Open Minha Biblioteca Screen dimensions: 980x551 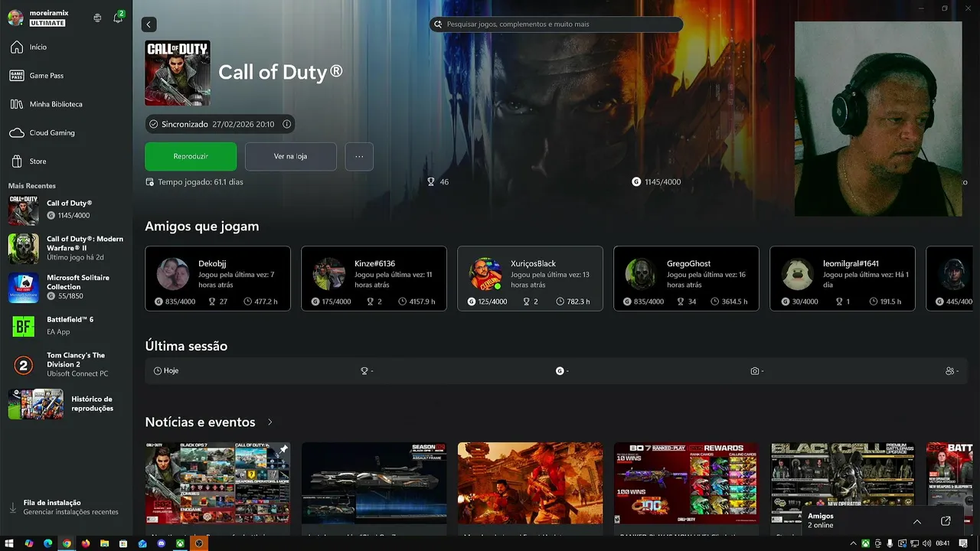(x=66, y=104)
